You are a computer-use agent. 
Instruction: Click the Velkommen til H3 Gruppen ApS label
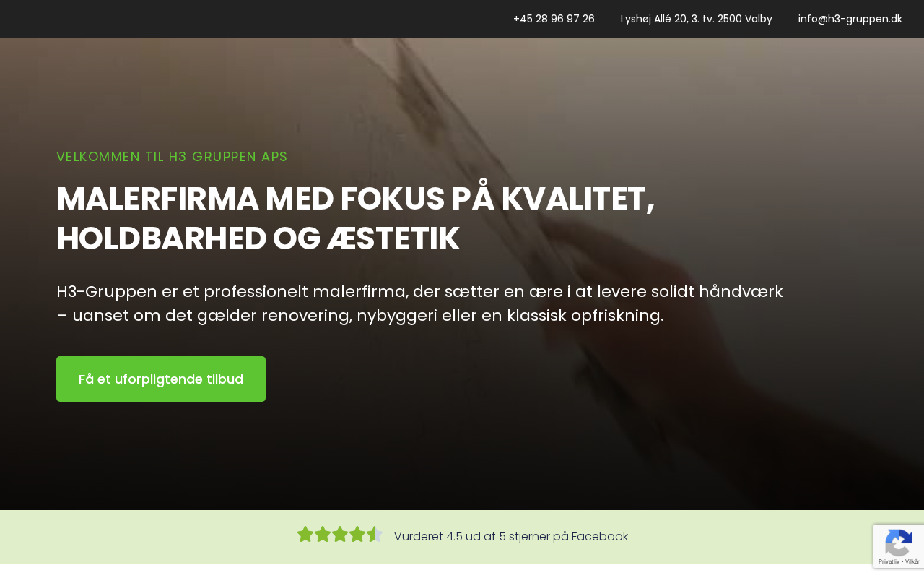[x=172, y=157]
